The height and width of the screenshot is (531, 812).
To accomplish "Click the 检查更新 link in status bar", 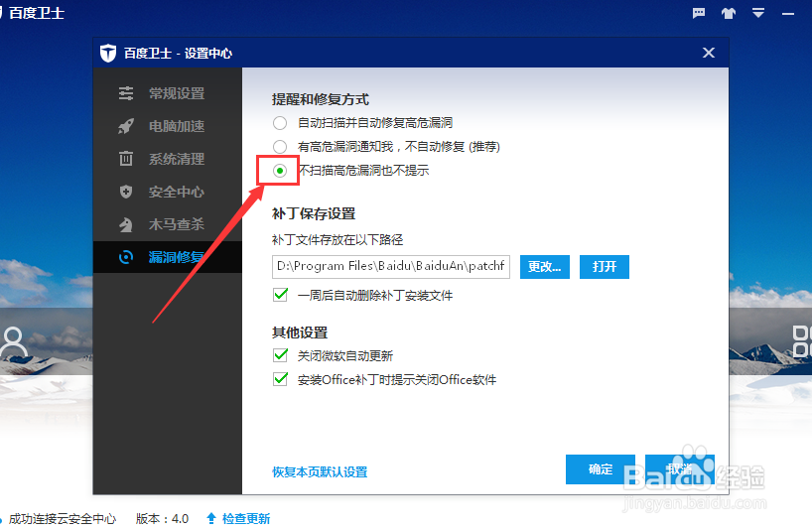I will [246, 518].
